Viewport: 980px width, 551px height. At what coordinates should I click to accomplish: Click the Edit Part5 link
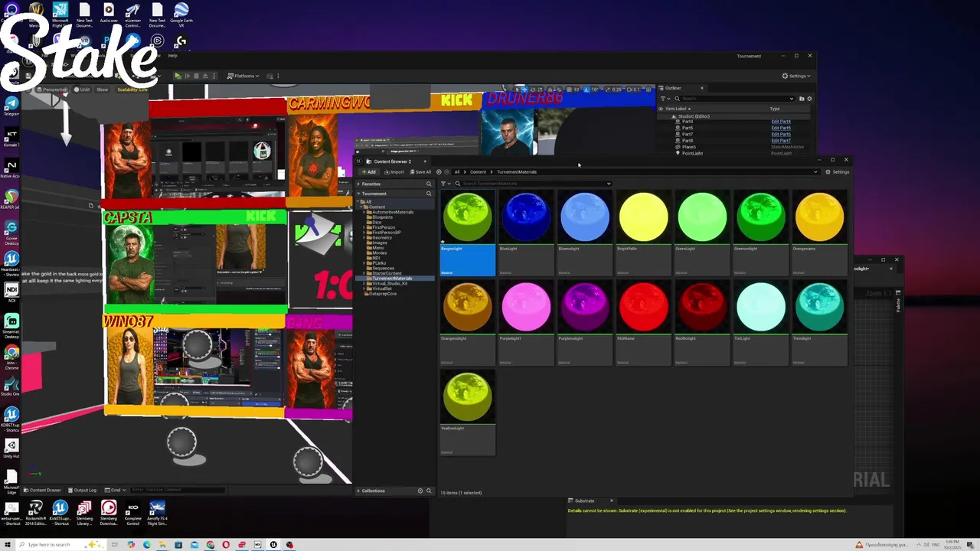(781, 128)
